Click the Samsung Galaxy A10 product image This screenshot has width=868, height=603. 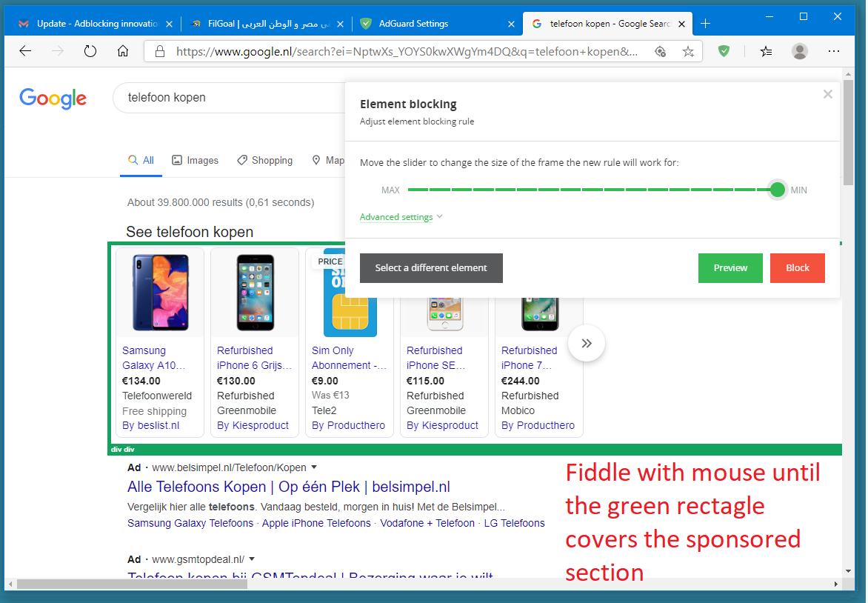click(x=161, y=293)
